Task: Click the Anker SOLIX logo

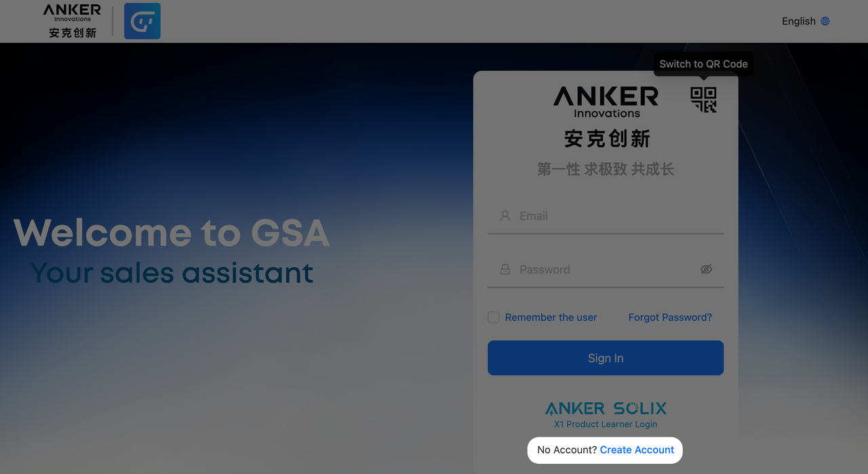Action: [606, 408]
